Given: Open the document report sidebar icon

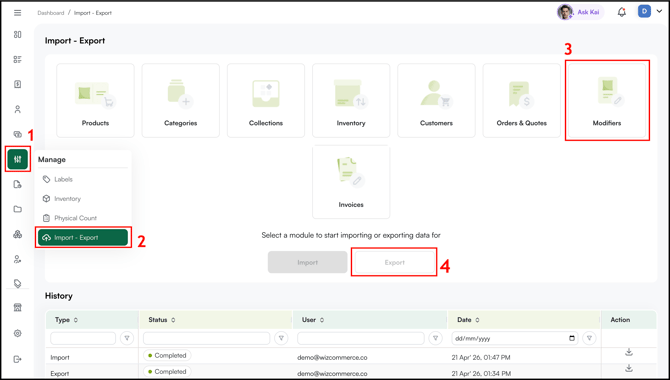Looking at the screenshot, I should [x=18, y=184].
